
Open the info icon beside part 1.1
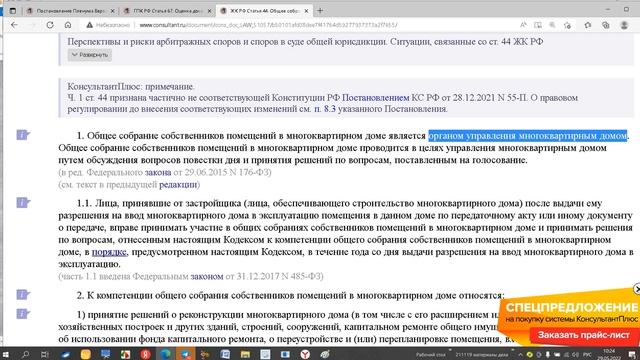point(23,202)
